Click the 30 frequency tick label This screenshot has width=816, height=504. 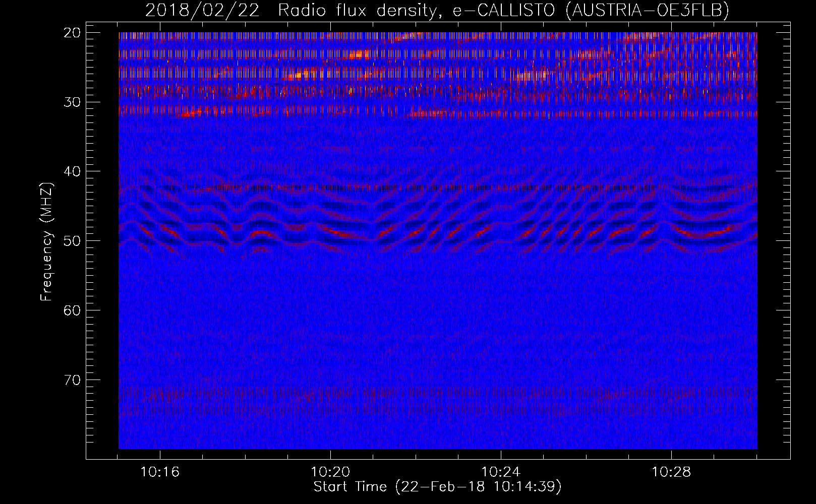[x=73, y=102]
